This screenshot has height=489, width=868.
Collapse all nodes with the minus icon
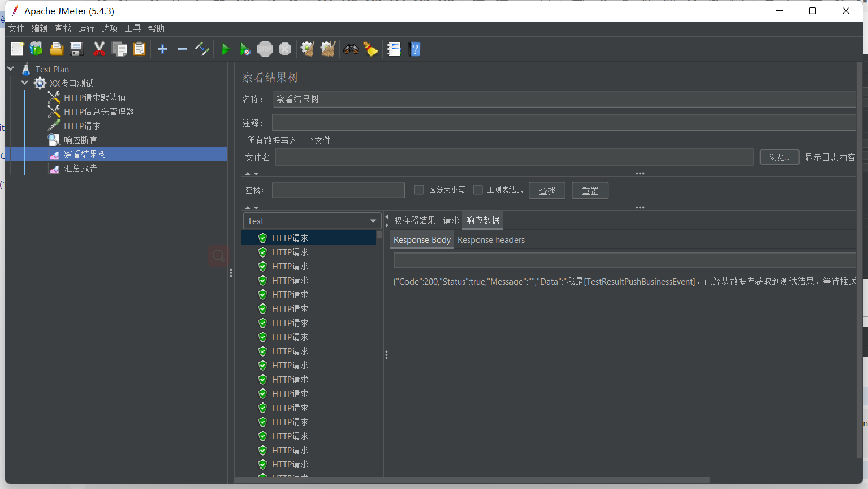point(182,49)
